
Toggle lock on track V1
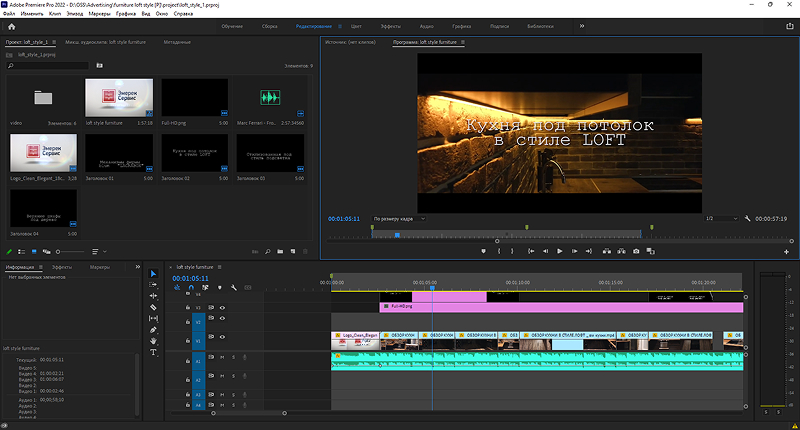tap(187, 340)
